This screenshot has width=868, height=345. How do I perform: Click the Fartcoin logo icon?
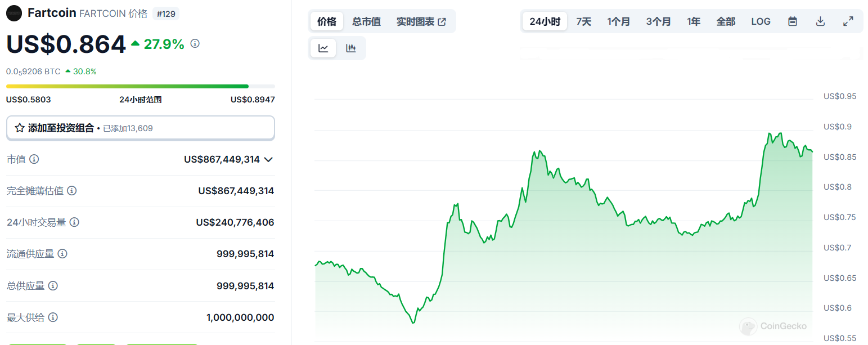point(14,13)
